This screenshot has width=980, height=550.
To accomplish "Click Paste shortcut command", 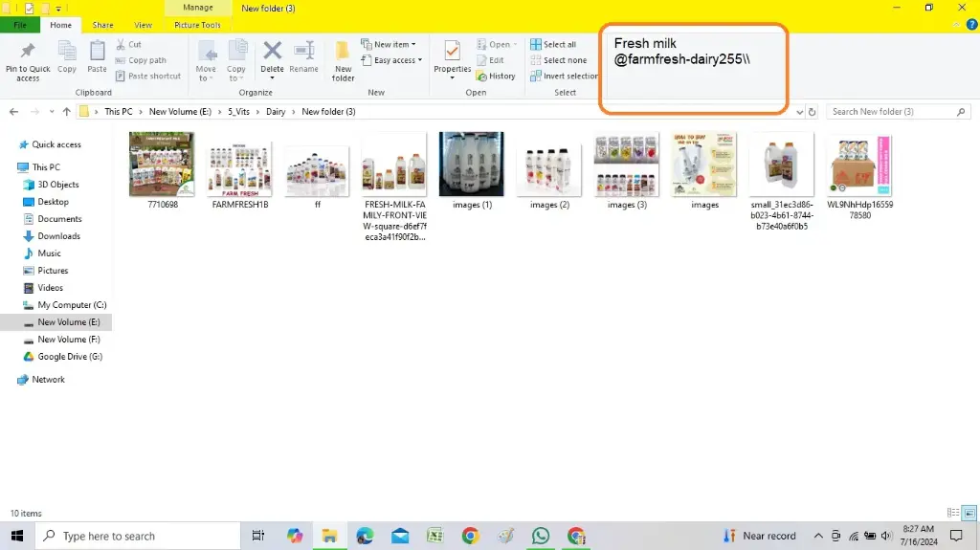I will pyautogui.click(x=148, y=76).
